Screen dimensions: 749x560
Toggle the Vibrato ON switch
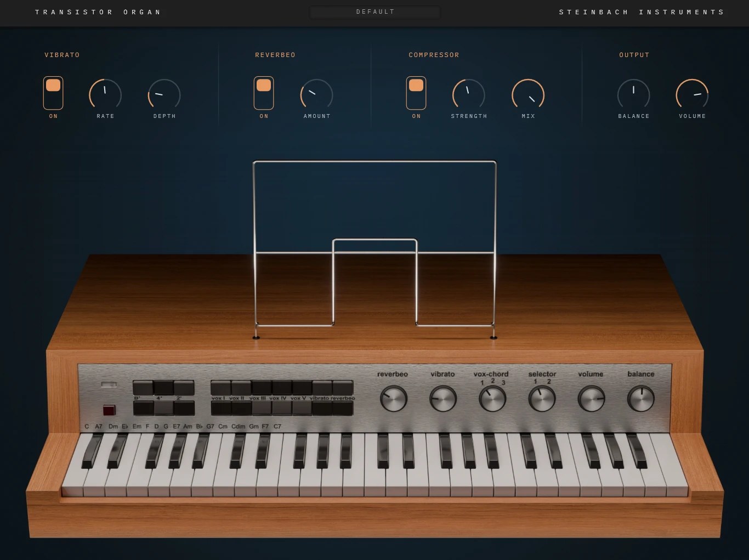(53, 93)
